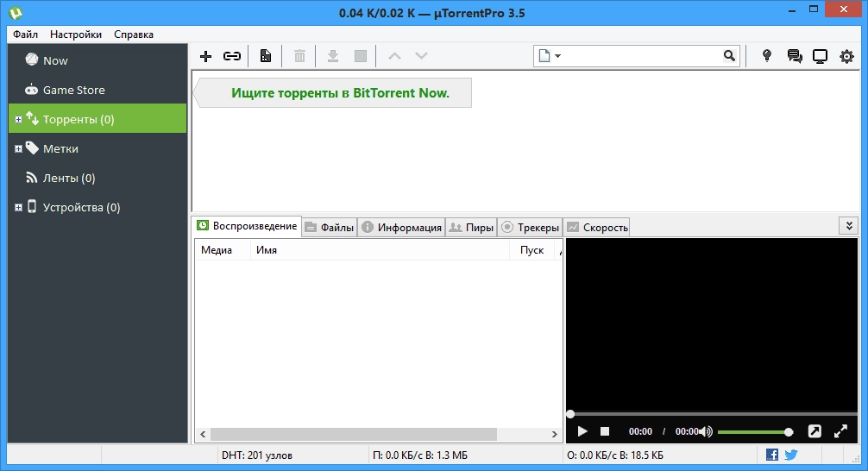The image size is (868, 471).
Task: Click the Имя column header
Action: pos(380,250)
